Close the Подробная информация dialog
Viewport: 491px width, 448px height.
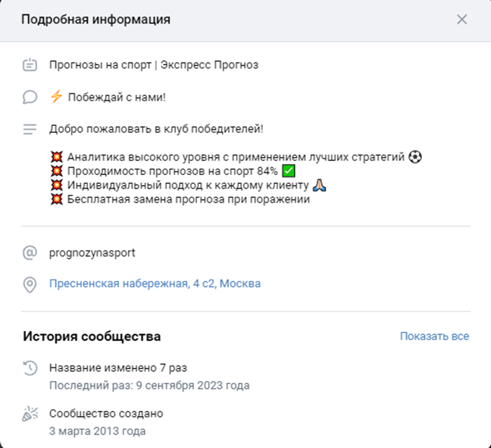[462, 19]
